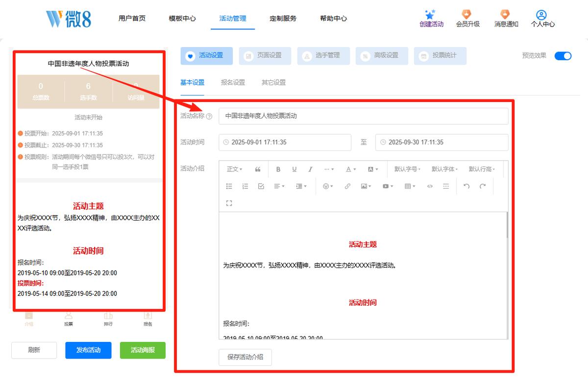Open the 正文 heading style dropdown
588x387 pixels.
coord(234,169)
